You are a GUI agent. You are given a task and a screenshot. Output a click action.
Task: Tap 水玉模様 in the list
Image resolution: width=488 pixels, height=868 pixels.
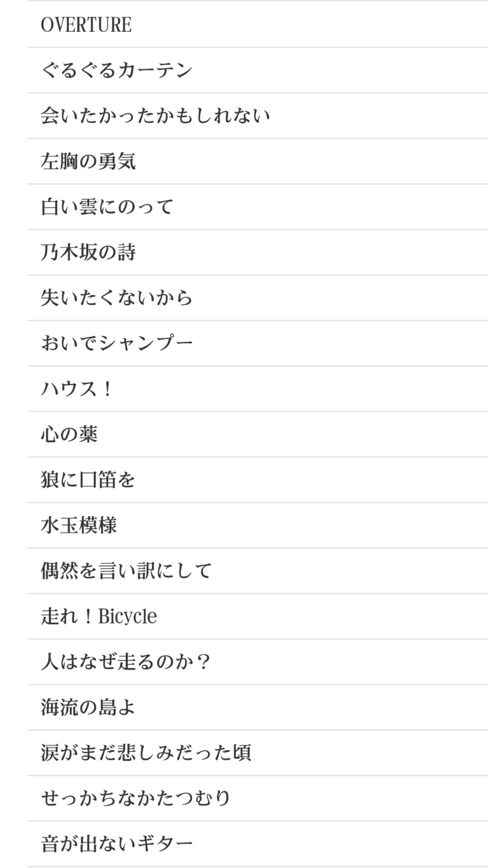[79, 525]
